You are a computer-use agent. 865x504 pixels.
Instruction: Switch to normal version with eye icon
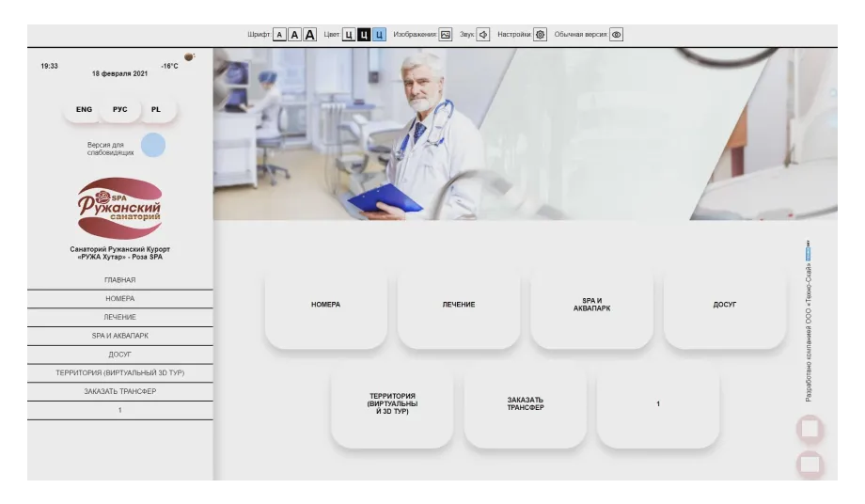click(616, 35)
